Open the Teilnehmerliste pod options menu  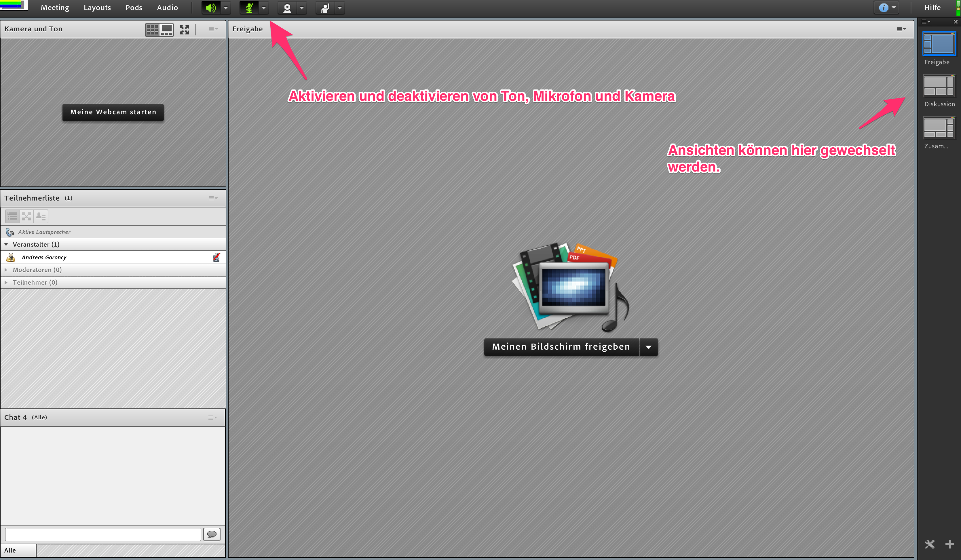pos(213,198)
